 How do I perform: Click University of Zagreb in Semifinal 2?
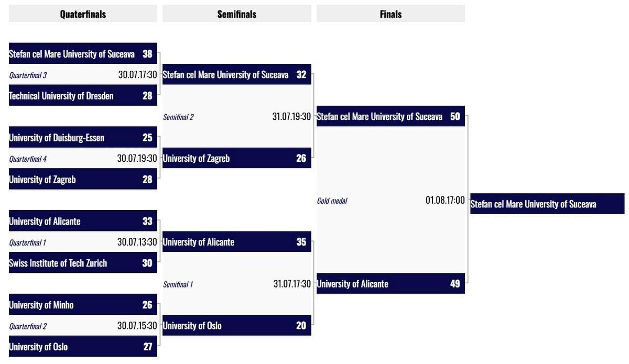point(237,158)
